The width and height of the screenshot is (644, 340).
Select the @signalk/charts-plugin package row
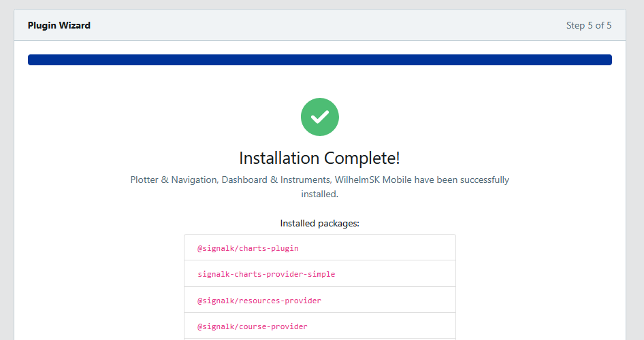319,248
